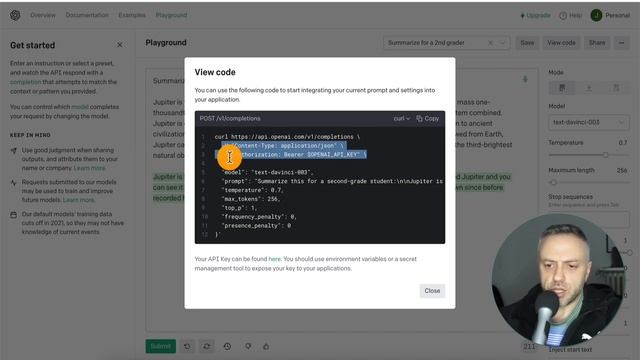The height and width of the screenshot is (360, 640).
Task: Click the Undo icon
Action: (x=187, y=346)
